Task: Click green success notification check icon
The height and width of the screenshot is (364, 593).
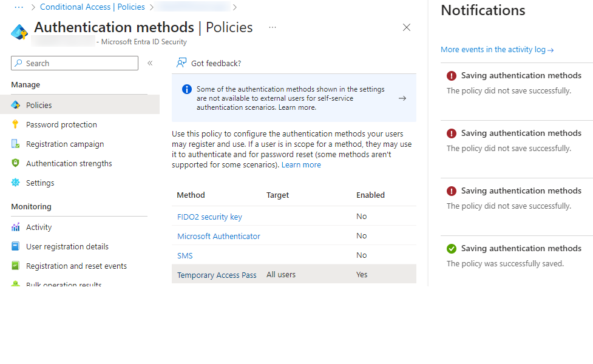Action: click(x=452, y=249)
